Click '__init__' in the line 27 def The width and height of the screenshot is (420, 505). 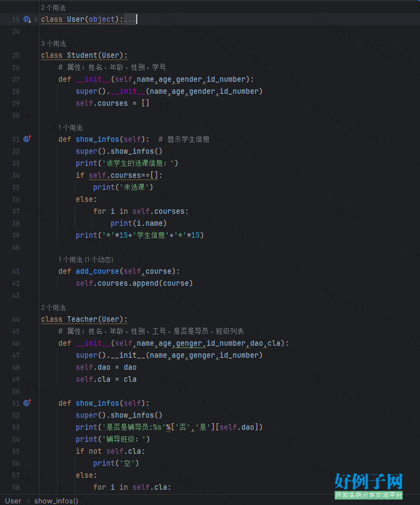click(x=93, y=79)
